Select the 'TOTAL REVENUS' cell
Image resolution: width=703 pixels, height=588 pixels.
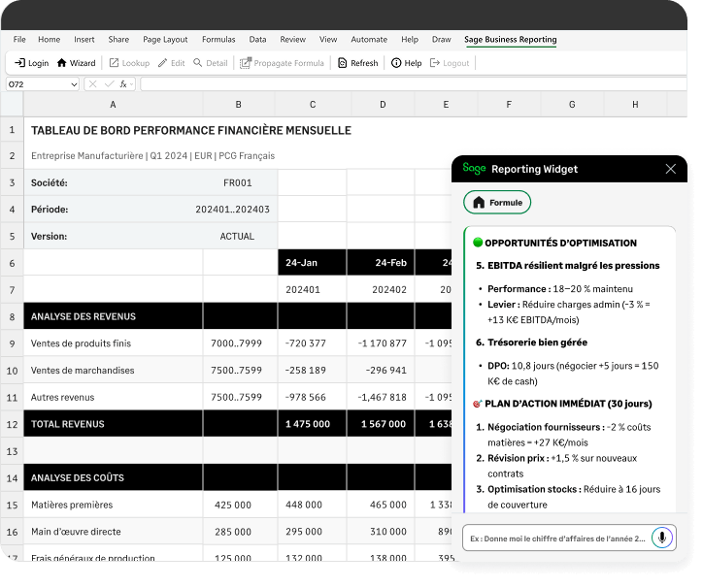(x=113, y=424)
